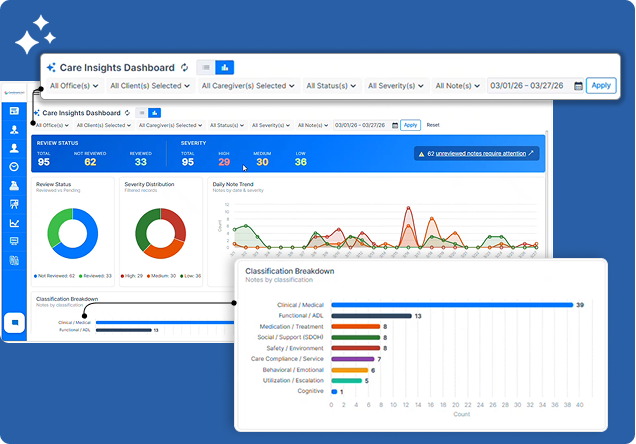Click the Reset link beside the small Apply button
The image size is (636, 444).
point(433,125)
